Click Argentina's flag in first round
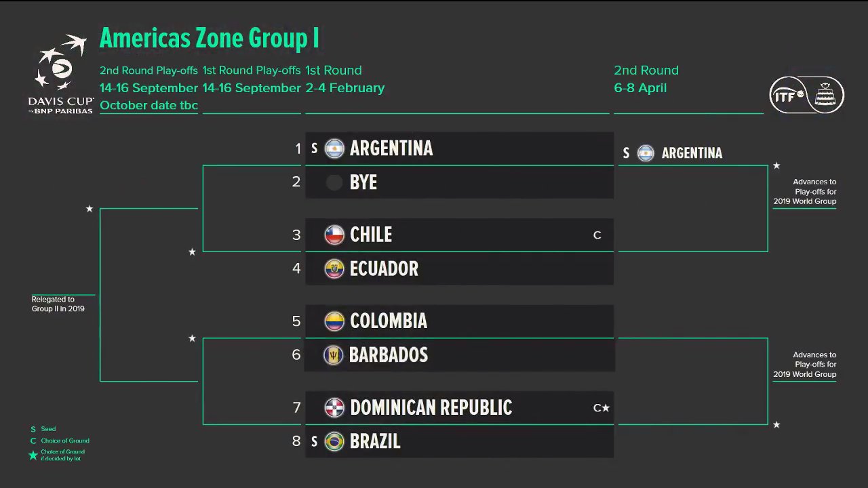This screenshot has width=868, height=488. point(334,148)
